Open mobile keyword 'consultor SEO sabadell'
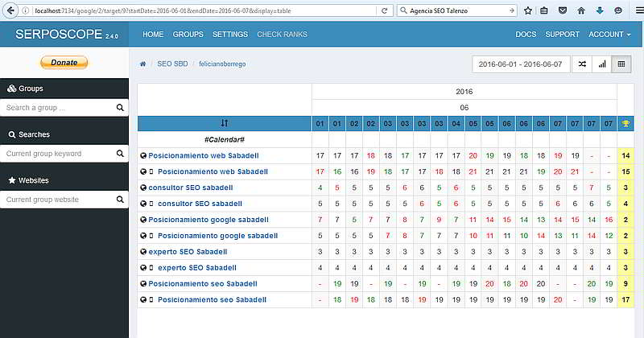644x338 pixels. click(x=200, y=204)
